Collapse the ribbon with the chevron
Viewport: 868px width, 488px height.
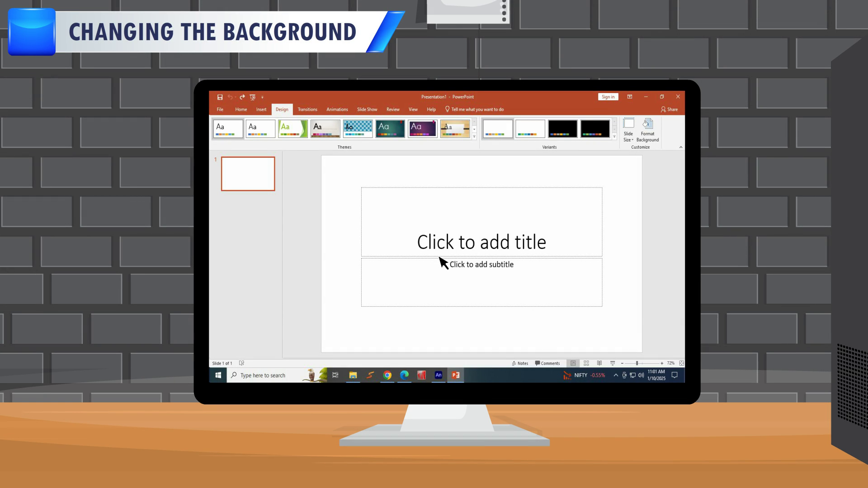[681, 147]
